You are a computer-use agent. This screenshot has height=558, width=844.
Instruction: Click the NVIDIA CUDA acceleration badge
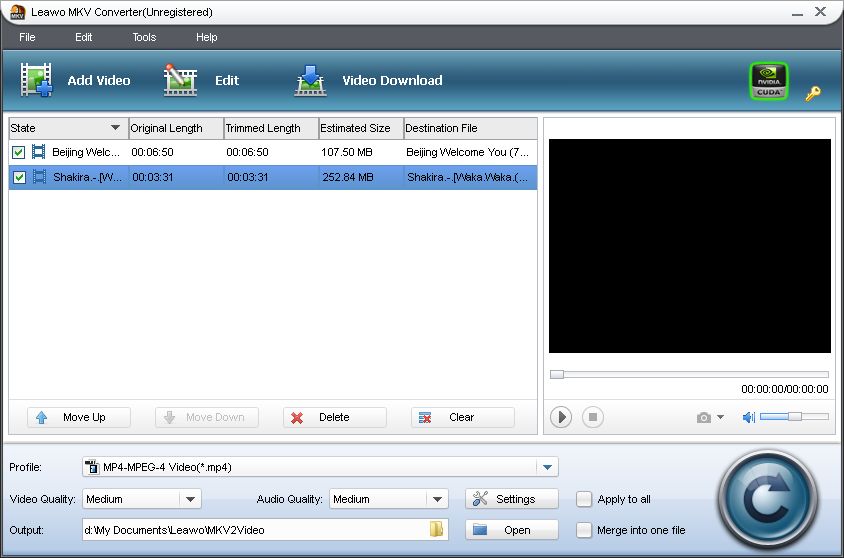pos(768,81)
